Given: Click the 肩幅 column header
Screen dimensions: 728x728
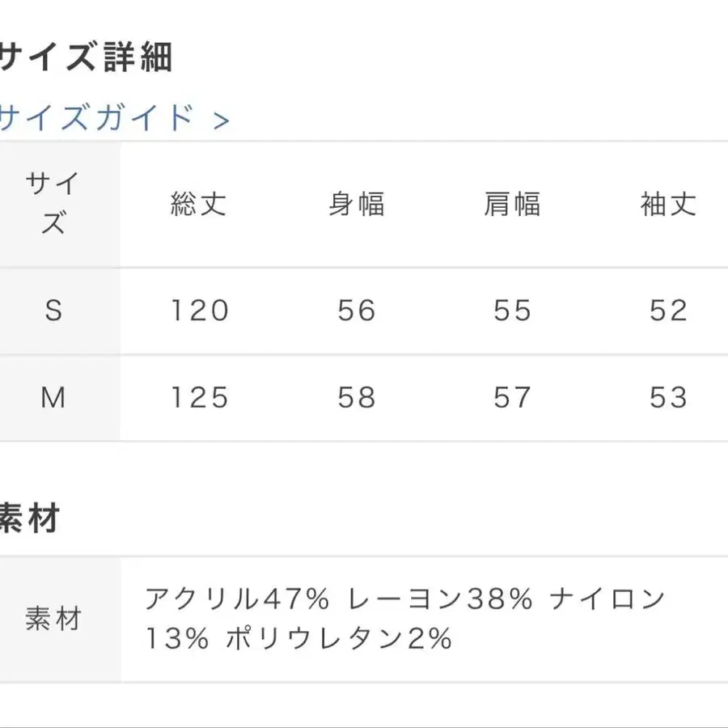Looking at the screenshot, I should coord(512,204).
